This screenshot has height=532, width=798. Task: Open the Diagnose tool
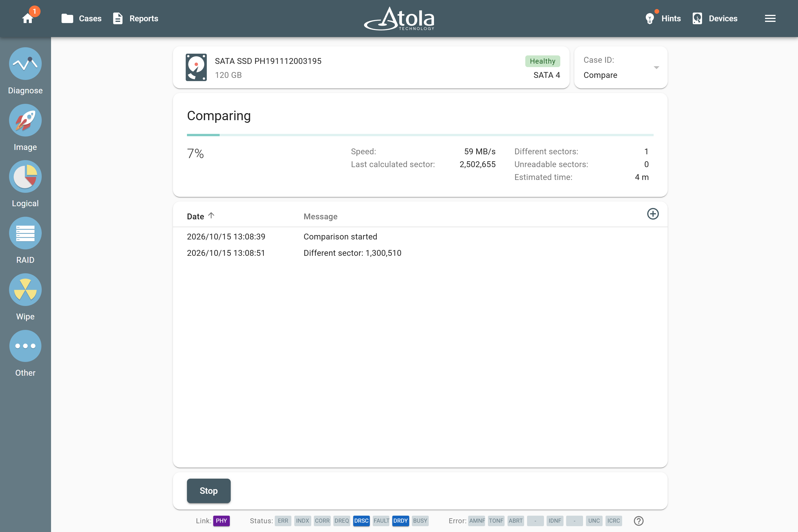click(25, 71)
